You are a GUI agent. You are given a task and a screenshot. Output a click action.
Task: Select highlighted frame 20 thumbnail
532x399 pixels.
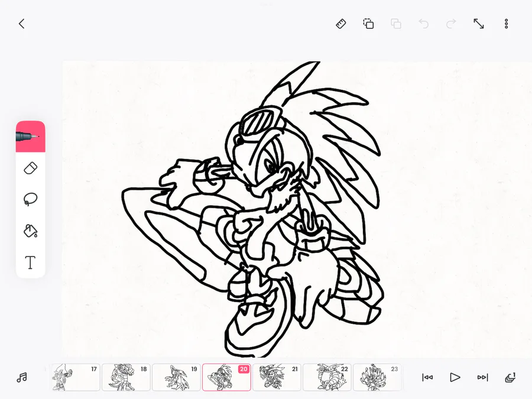point(226,377)
